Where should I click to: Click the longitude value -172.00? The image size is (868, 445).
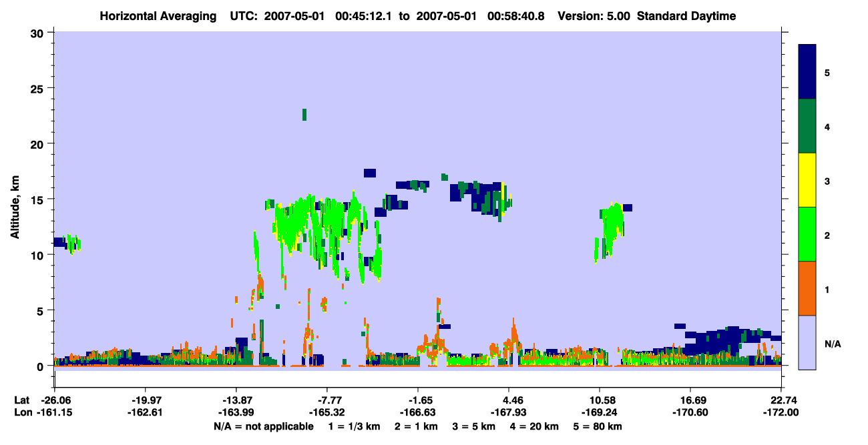point(780,412)
